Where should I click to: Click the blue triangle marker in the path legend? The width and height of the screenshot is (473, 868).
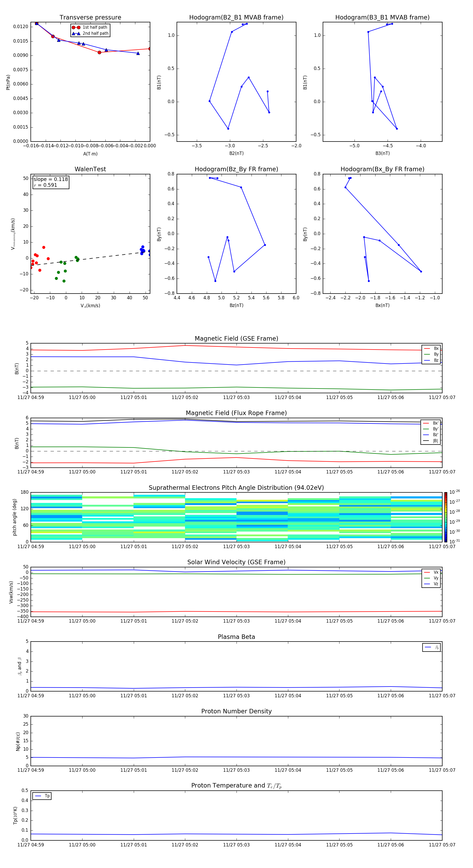(x=76, y=33)
